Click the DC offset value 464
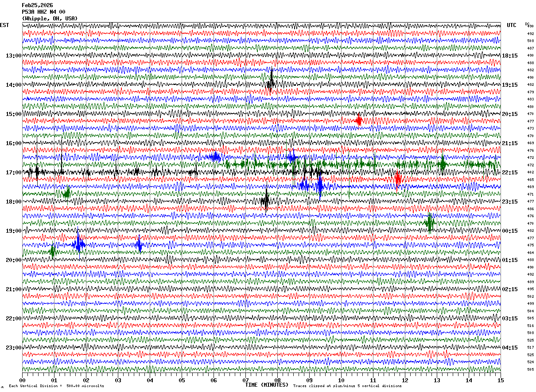 (x=530, y=253)
